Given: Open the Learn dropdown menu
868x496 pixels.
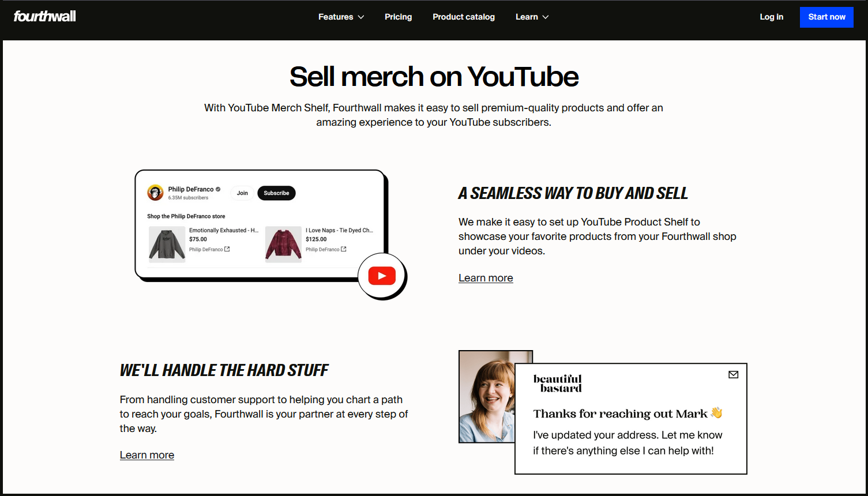Looking at the screenshot, I should tap(531, 17).
